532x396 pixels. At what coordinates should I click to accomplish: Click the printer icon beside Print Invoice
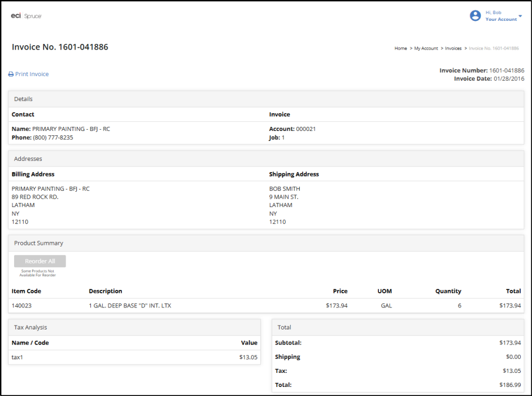11,74
